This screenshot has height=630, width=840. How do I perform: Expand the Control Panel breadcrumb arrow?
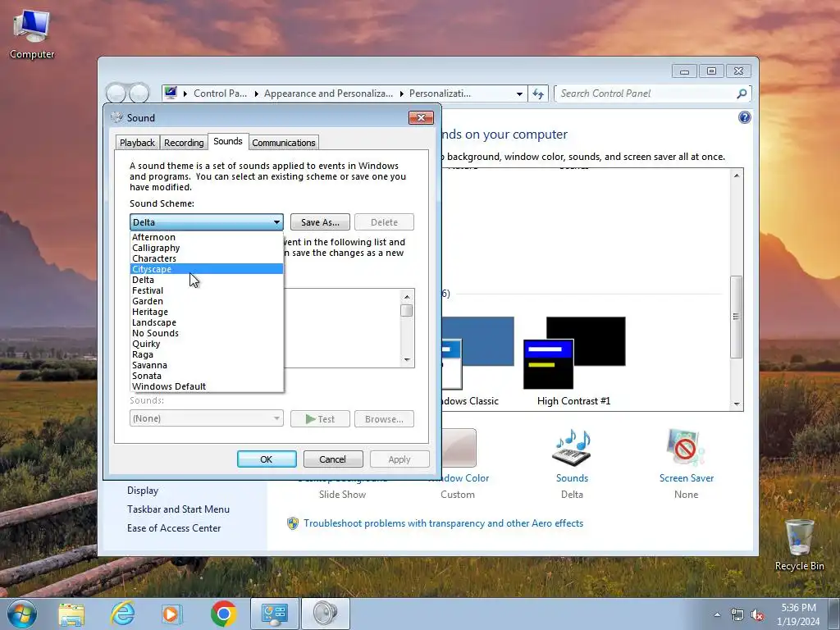coord(256,94)
